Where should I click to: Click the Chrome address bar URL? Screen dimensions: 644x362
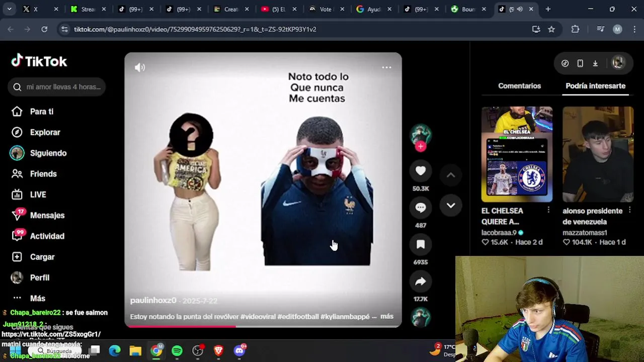tap(195, 29)
